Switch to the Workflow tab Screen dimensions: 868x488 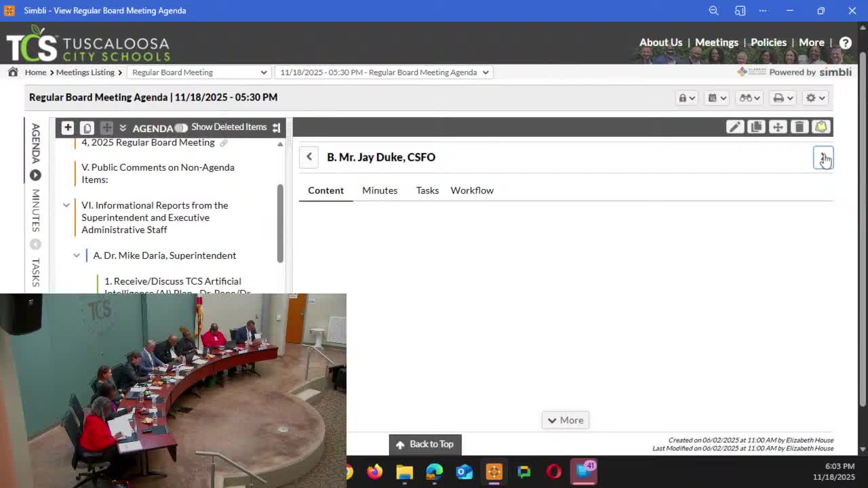point(472,190)
